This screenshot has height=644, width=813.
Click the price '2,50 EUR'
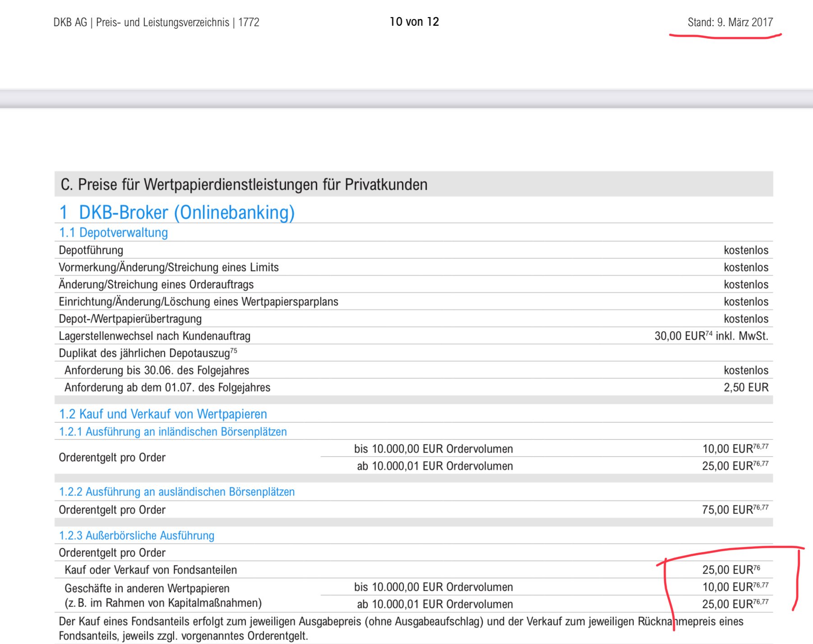click(746, 387)
